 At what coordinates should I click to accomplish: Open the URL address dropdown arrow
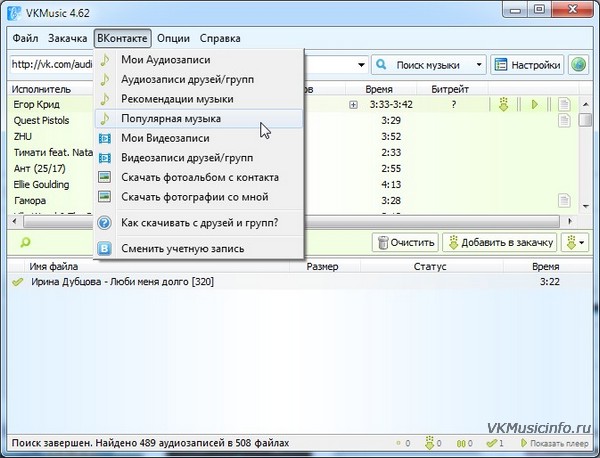tap(361, 65)
